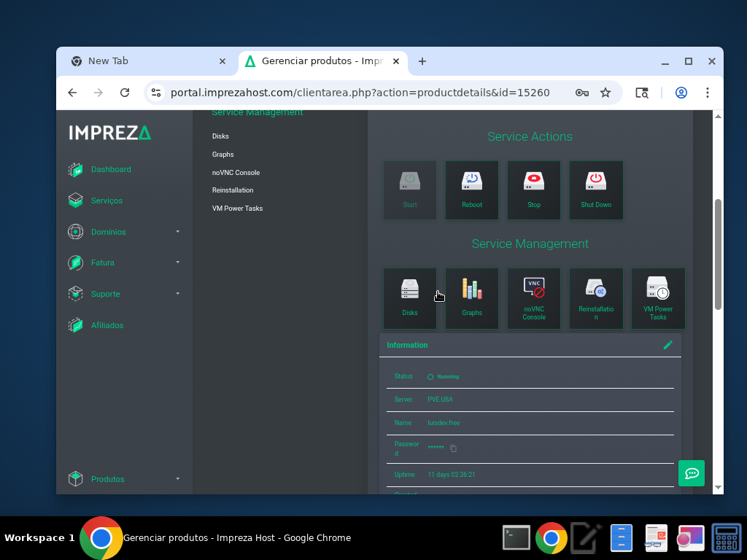Click the Impreza logo
This screenshot has height=560, width=747.
[110, 133]
